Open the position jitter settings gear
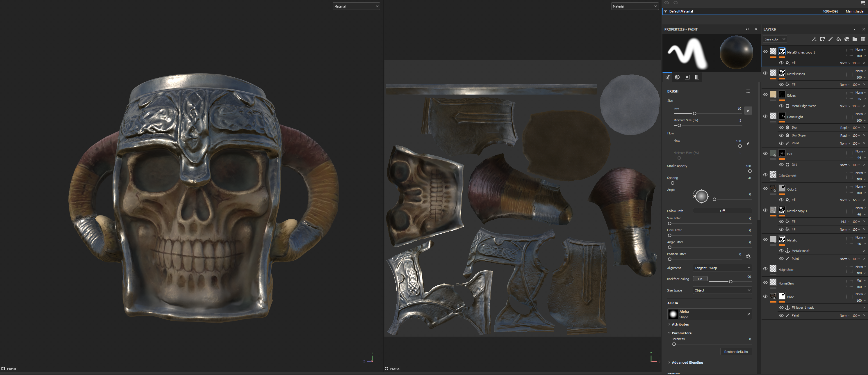Viewport: 868px width, 375px height. [748, 256]
